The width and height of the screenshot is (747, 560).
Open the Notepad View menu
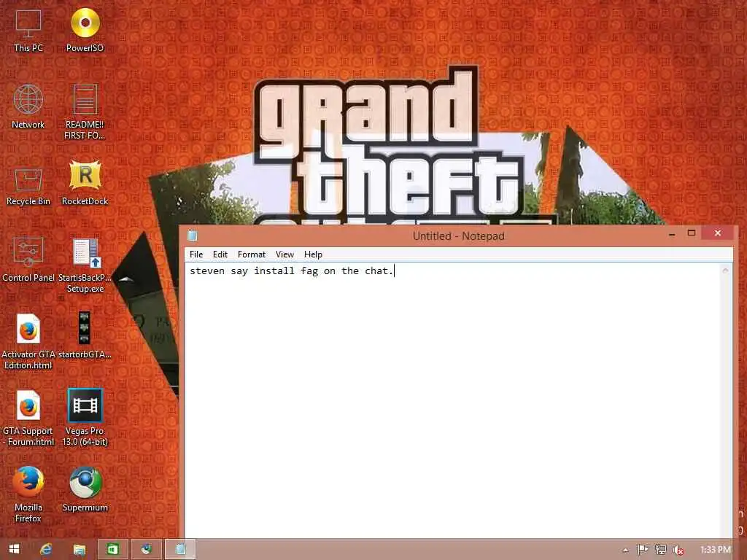285,254
